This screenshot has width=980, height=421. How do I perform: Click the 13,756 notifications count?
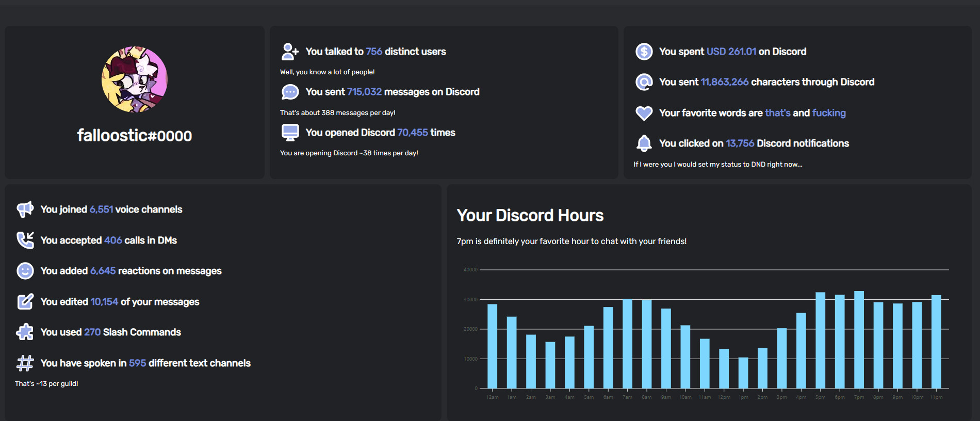click(x=740, y=143)
